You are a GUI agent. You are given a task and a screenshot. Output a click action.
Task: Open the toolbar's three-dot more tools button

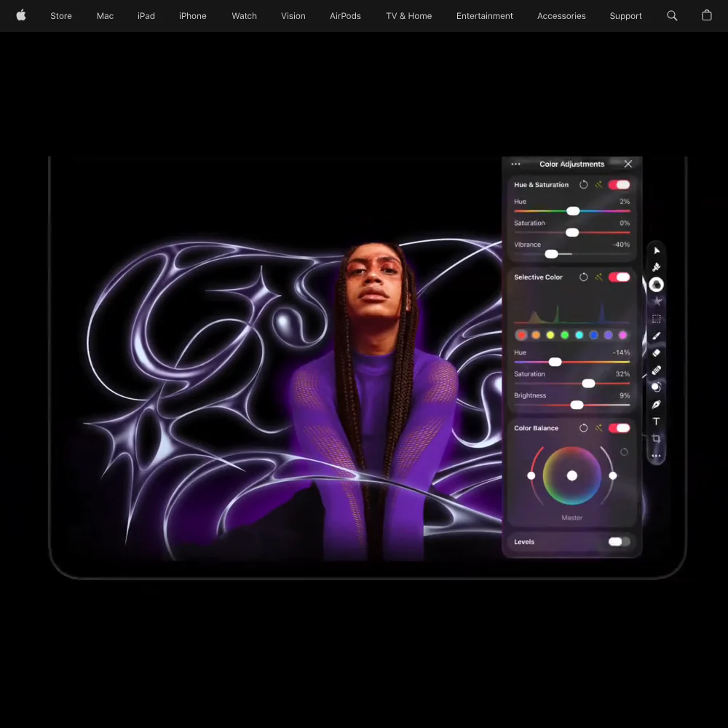[657, 456]
